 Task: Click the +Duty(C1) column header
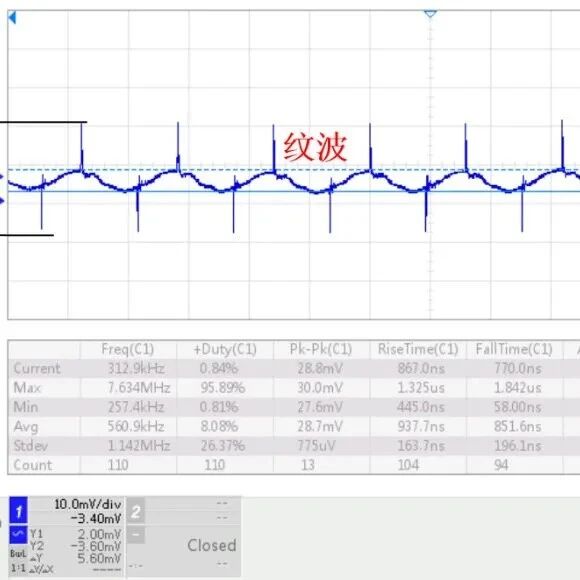pyautogui.click(x=225, y=349)
